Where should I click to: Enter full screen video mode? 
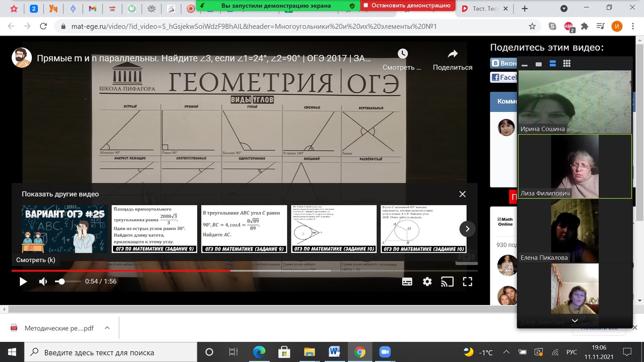click(x=468, y=281)
